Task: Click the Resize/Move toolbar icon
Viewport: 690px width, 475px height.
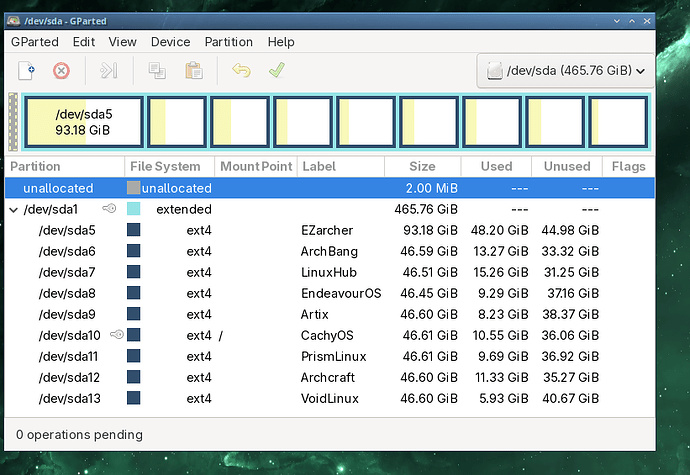Action: pyautogui.click(x=109, y=70)
